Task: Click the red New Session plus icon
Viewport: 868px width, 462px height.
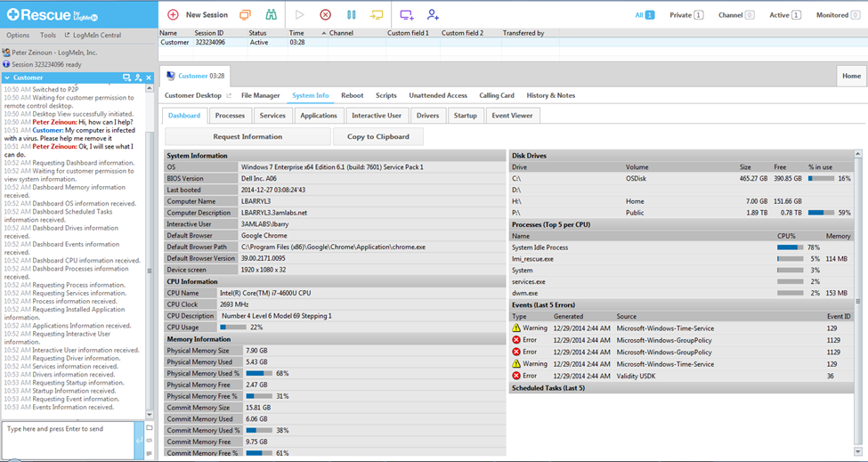Action: click(x=173, y=15)
